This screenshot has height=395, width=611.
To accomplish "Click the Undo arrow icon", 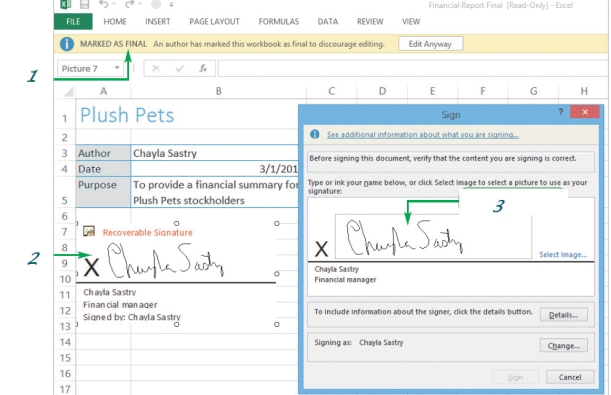I will click(x=104, y=4).
